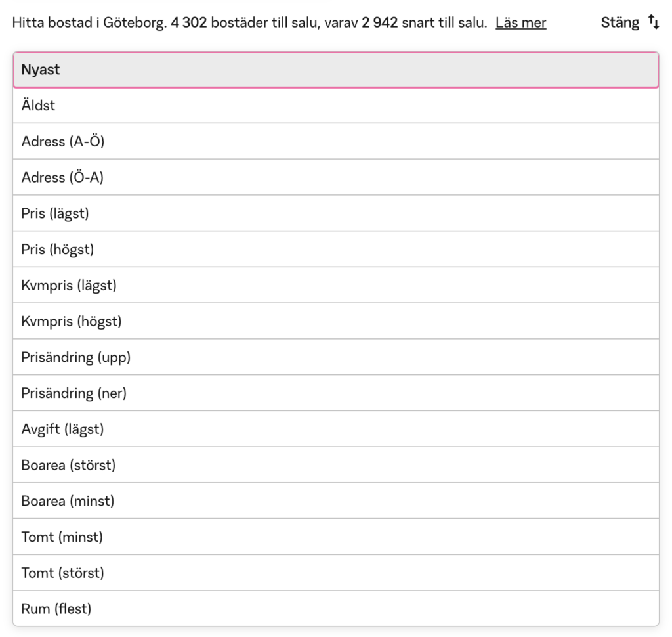Choose Kvmpris (lägst) sorting
Screen dimensions: 672x637
335,286
